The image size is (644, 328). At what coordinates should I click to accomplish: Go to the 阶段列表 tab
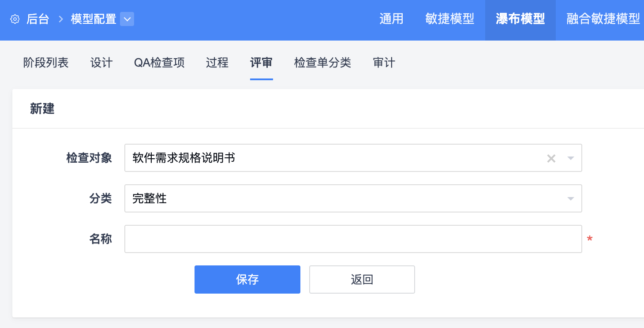click(46, 63)
